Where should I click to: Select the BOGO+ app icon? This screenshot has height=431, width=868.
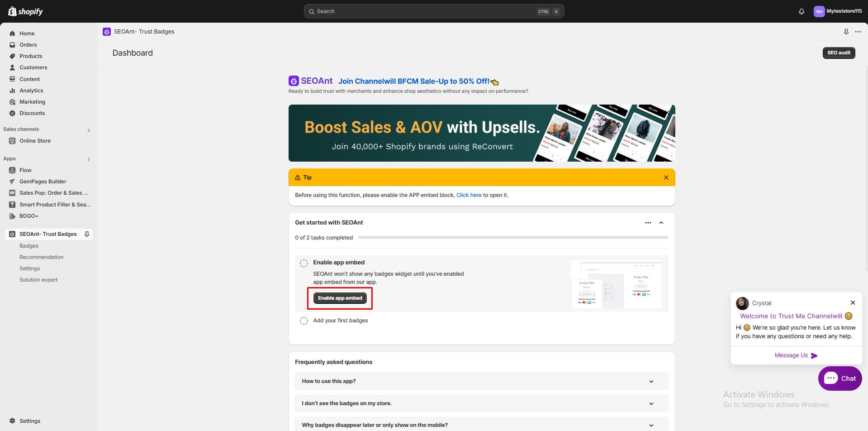coord(12,216)
